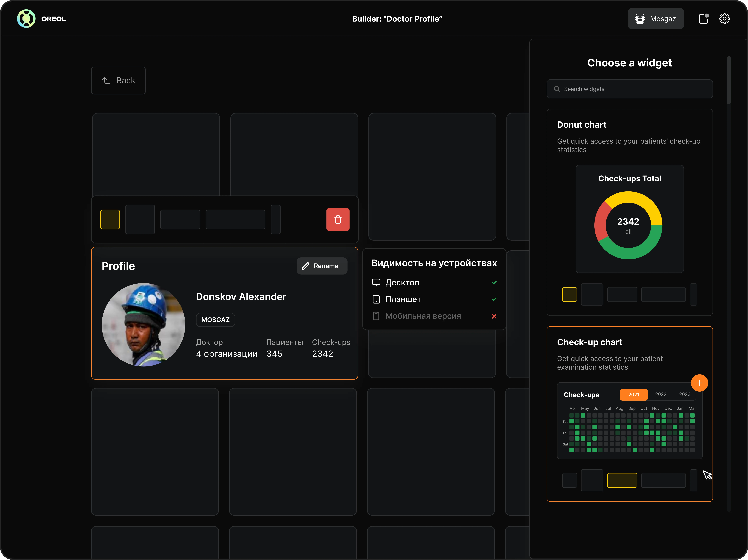Viewport: 748px width, 560px height.
Task: Add the Check-up chart with the orange plus button
Action: point(700,383)
